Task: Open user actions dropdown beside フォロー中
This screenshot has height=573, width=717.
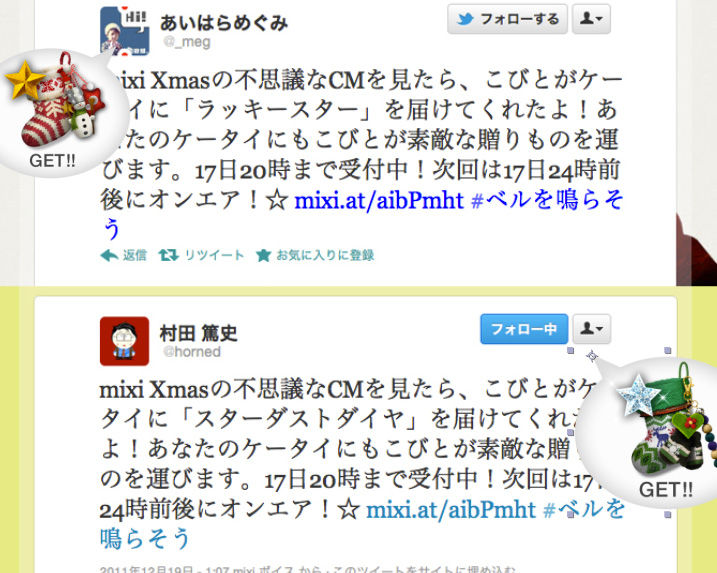Action: pyautogui.click(x=591, y=329)
